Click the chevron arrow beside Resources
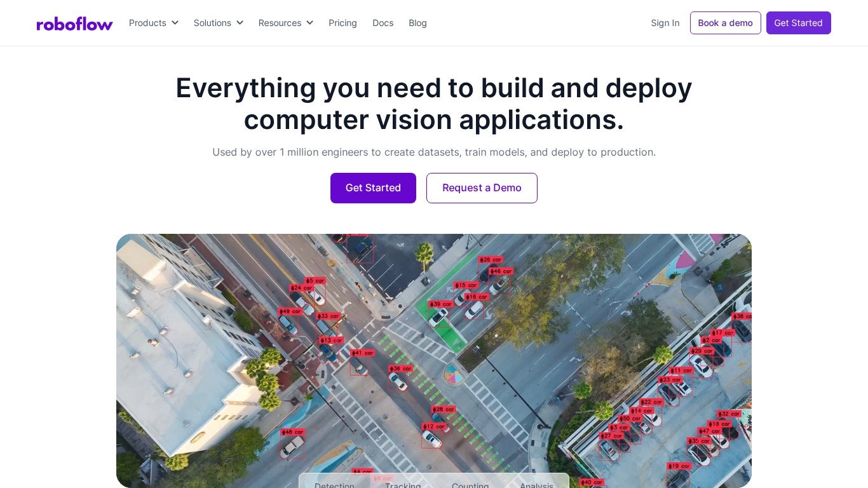The width and height of the screenshot is (868, 488). (x=310, y=23)
